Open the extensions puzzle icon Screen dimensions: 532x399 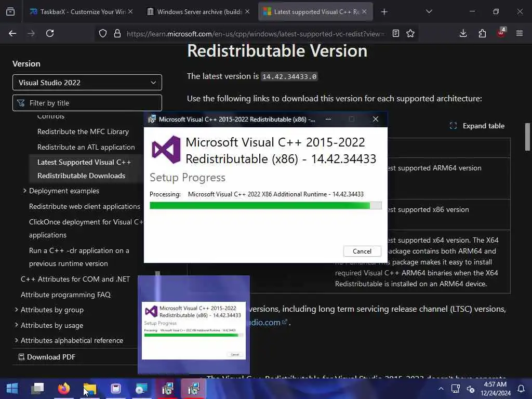tap(482, 33)
